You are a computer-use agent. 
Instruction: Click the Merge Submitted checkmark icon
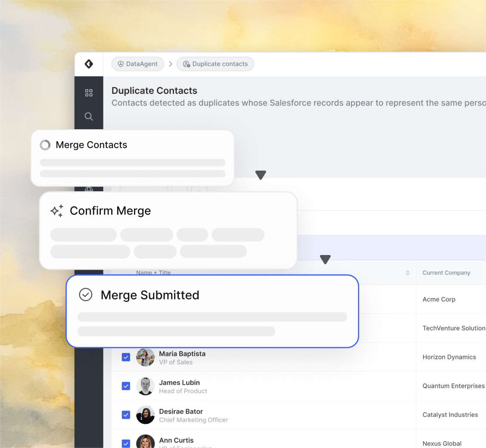coord(86,295)
